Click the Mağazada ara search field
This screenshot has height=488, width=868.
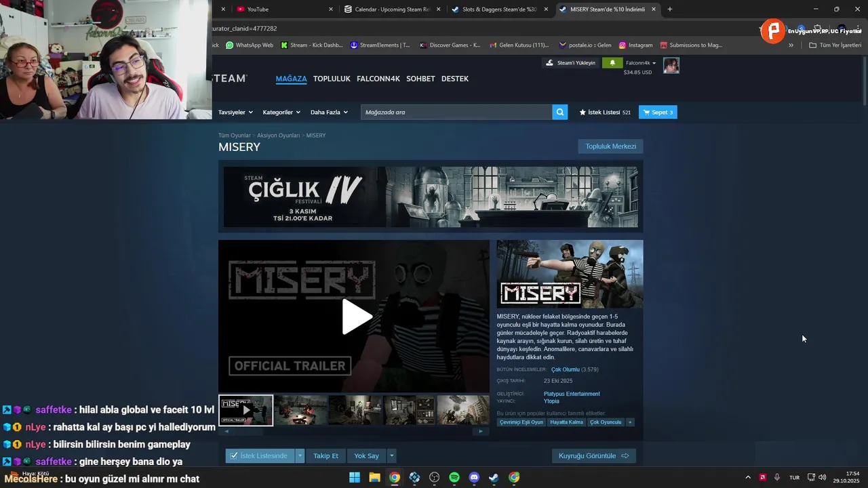click(x=456, y=112)
